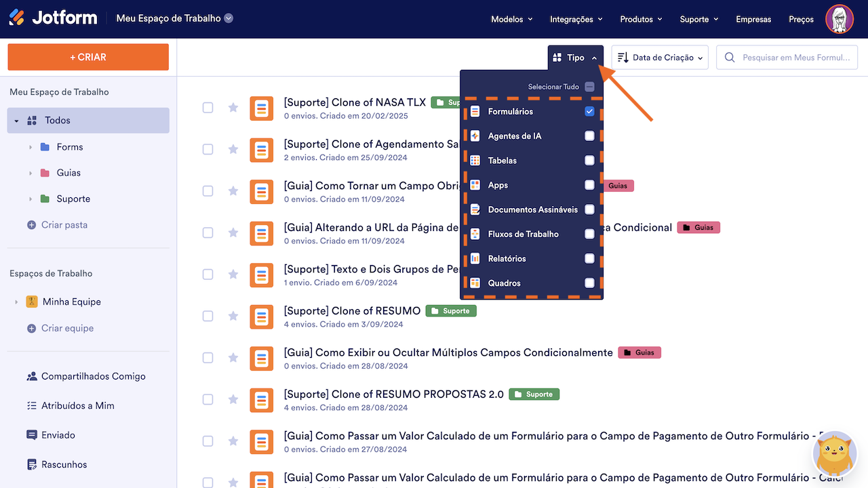Click the search magnifier icon
The width and height of the screenshot is (868, 488).
[730, 58]
